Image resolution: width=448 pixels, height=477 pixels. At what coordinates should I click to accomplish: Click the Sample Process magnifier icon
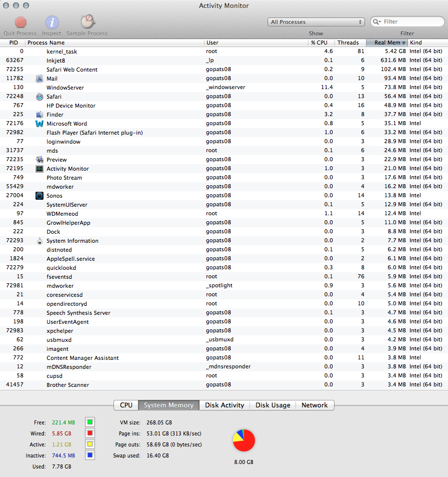coord(87,22)
